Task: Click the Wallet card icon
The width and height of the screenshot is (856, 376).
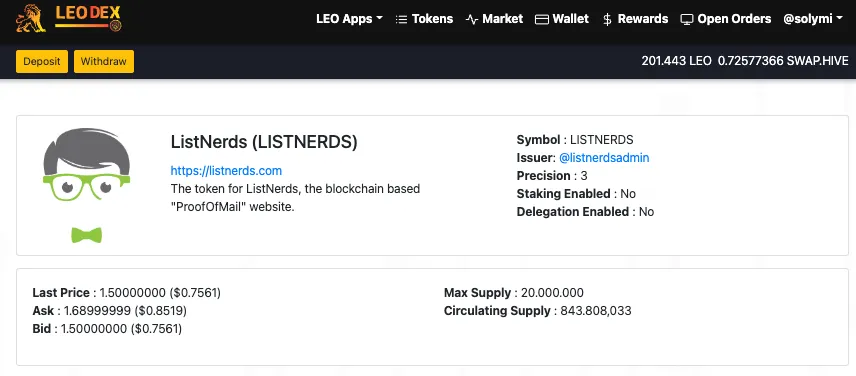Action: point(542,20)
